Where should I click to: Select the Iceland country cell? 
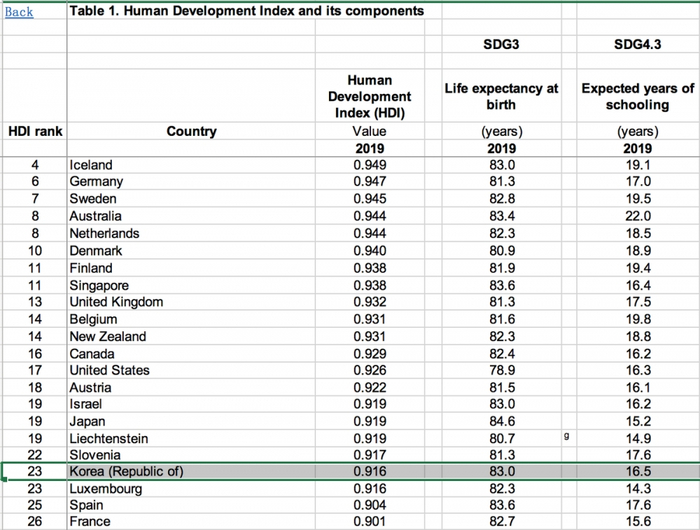click(x=91, y=165)
